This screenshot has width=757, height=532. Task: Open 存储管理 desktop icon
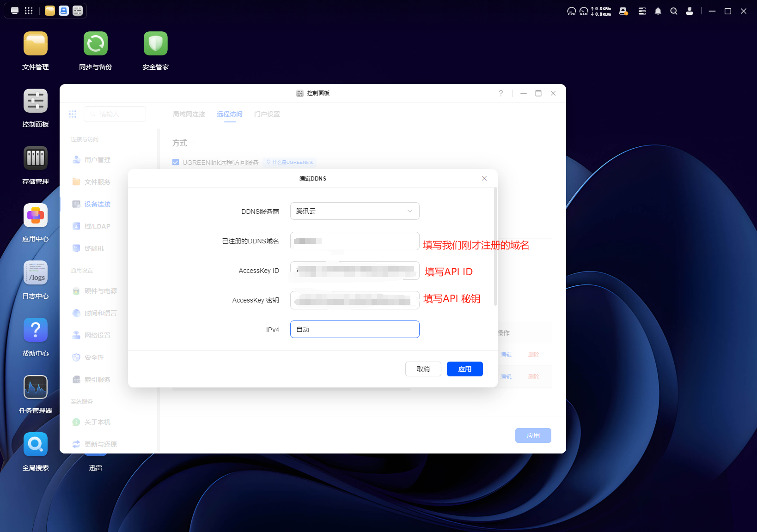tap(36, 158)
